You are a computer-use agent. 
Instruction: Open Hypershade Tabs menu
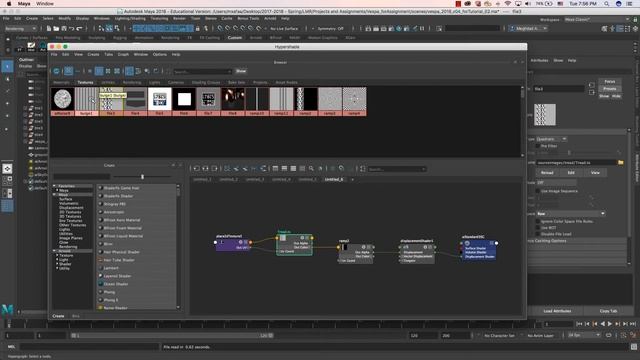108,54
